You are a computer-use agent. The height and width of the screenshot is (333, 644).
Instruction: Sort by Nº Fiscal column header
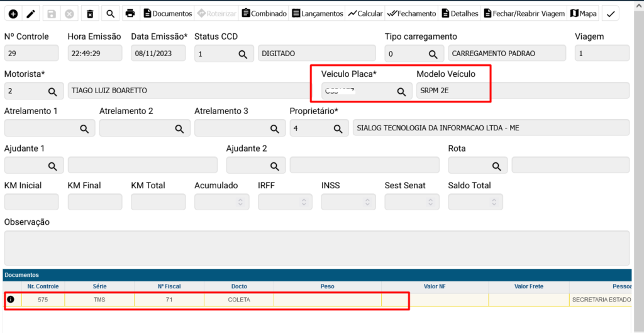click(169, 286)
